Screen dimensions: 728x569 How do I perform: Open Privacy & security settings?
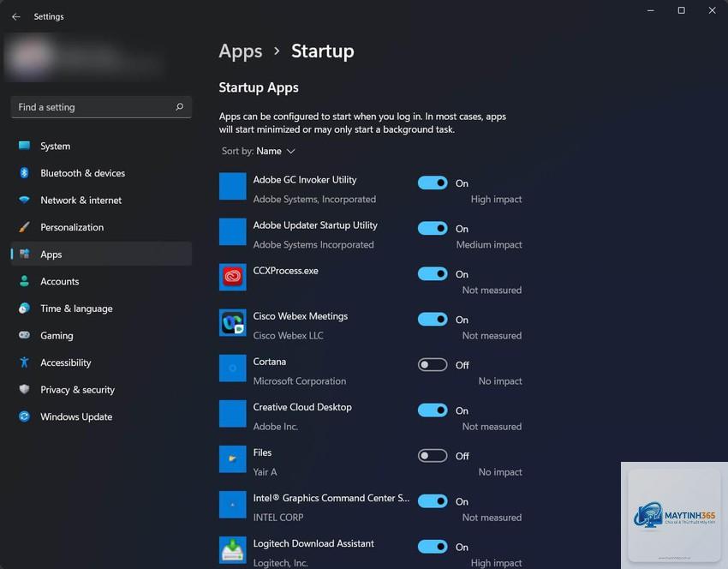click(101, 389)
